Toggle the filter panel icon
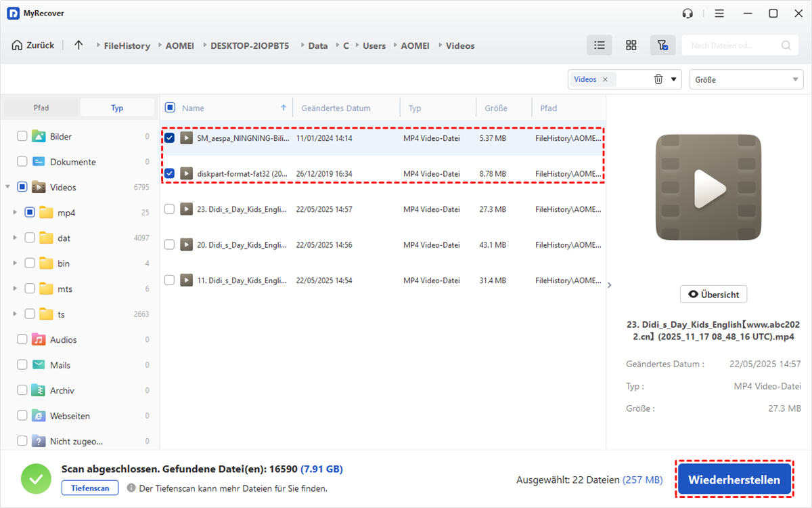The image size is (812, 508). [x=662, y=45]
